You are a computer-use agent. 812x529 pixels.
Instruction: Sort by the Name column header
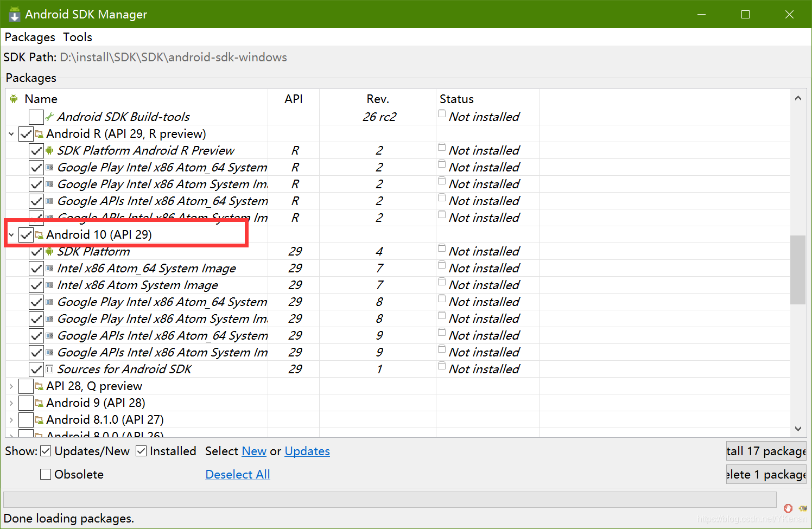tap(137, 99)
